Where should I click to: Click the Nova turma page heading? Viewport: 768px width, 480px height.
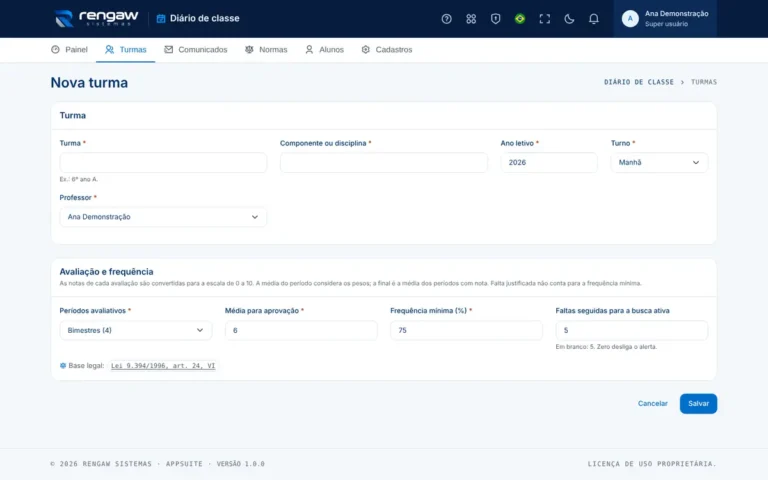point(89,82)
